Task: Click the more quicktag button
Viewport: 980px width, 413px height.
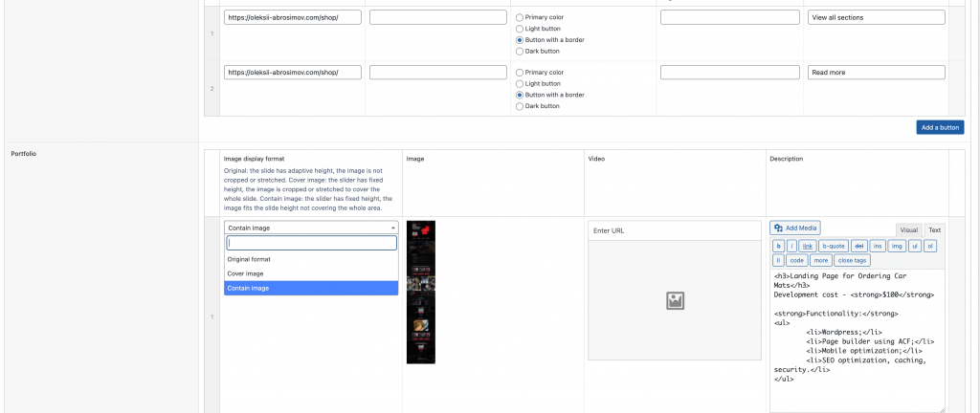Action: pyautogui.click(x=821, y=260)
